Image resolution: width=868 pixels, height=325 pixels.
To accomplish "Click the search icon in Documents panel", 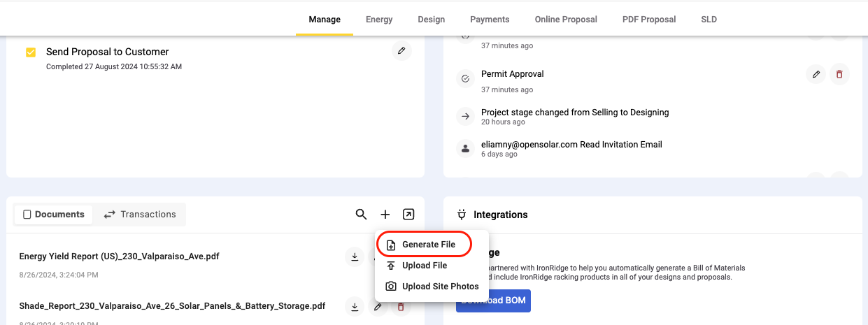I will pos(361,215).
